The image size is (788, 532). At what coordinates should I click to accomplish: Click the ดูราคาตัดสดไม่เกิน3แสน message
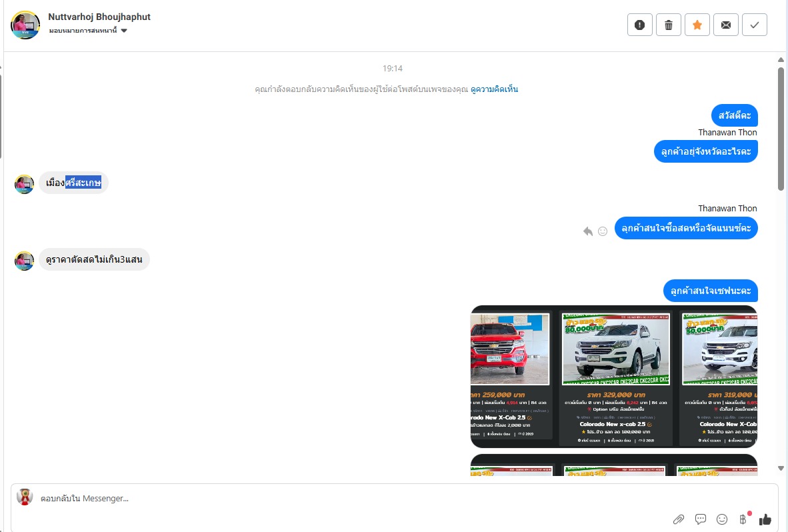click(94, 260)
